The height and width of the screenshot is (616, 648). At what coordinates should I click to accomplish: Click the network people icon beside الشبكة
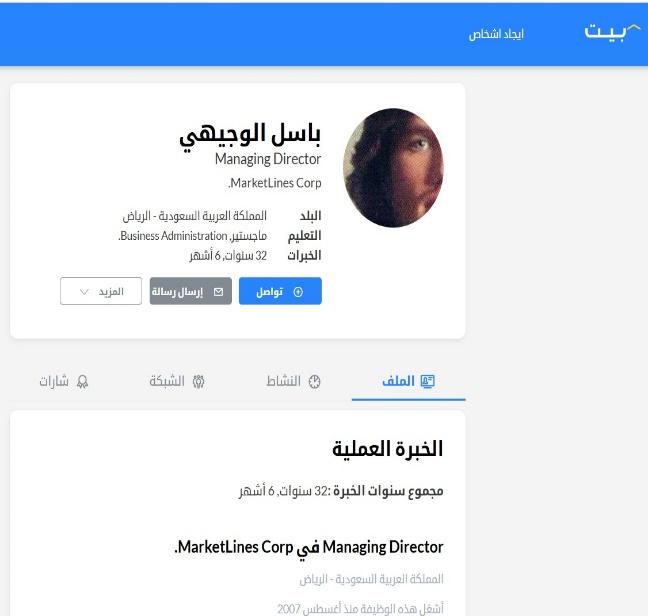pyautogui.click(x=199, y=381)
